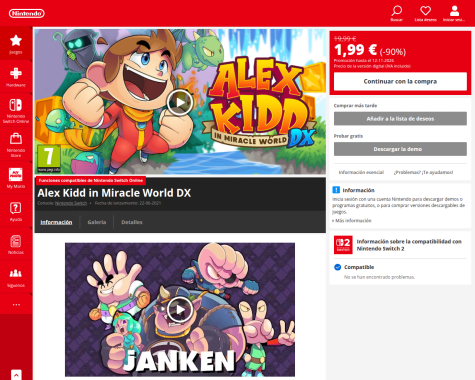Open ¿Problemas? ¡Te ayudamos! link
Image resolution: width=475 pixels, height=380 pixels.
click(423, 172)
